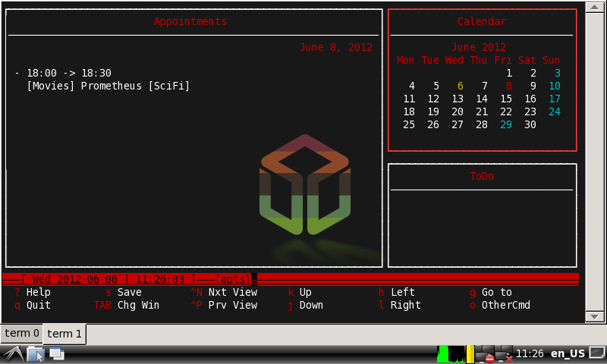
Task: Select June 15 in the calendar
Action: 505,99
